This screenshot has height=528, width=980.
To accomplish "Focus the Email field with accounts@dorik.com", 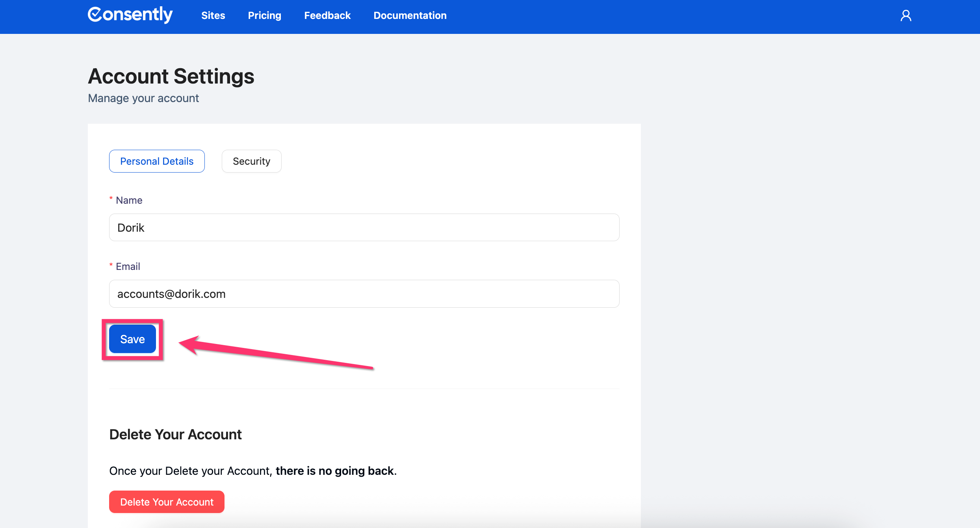I will click(x=364, y=294).
